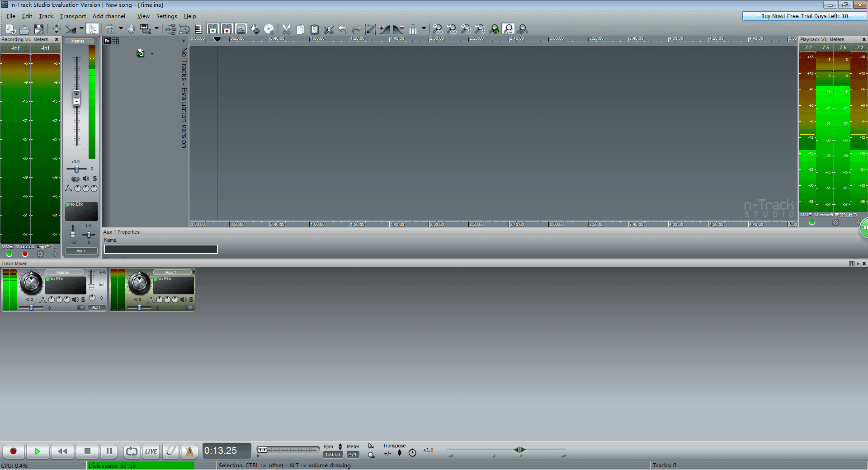Toggle LIVE mode in transport bar
The width and height of the screenshot is (868, 470).
(x=151, y=451)
